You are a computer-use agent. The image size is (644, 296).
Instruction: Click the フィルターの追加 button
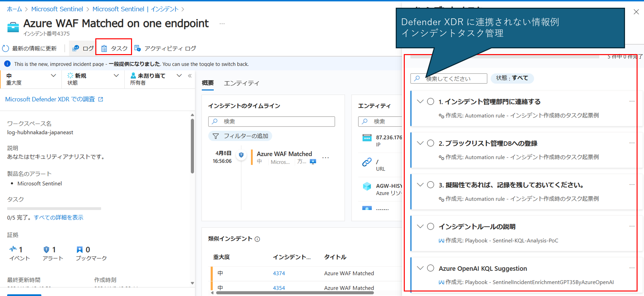coord(240,136)
